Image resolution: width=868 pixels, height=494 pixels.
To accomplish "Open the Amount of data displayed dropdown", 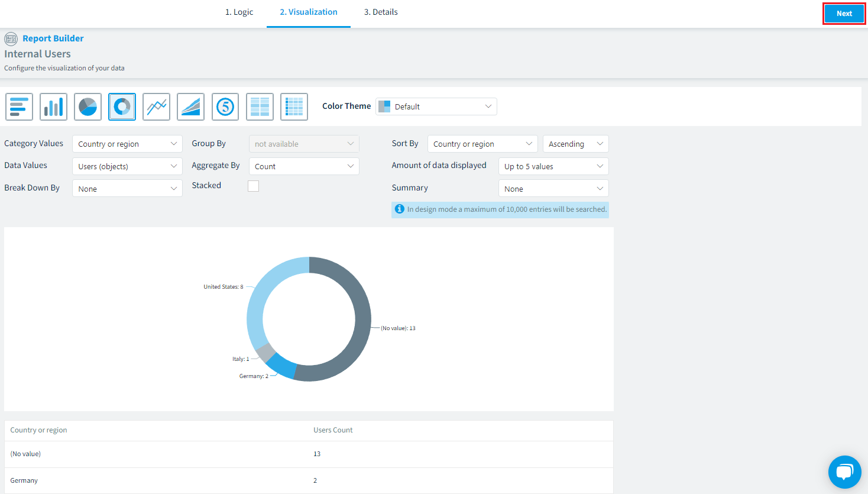I will tap(553, 166).
